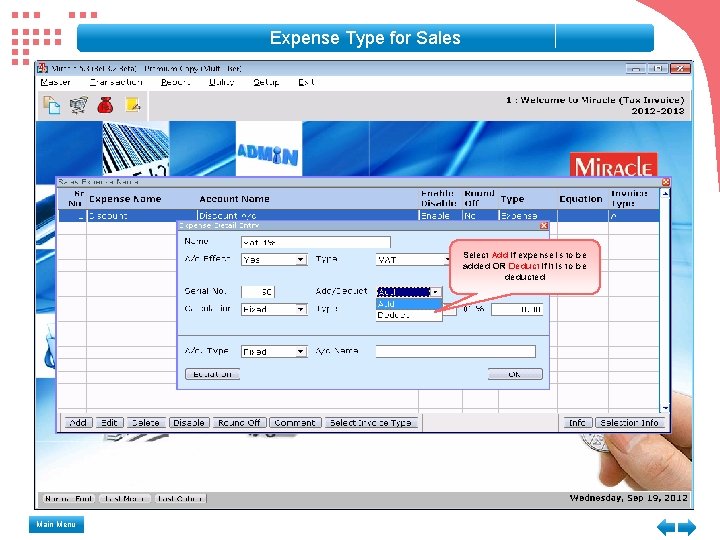Open the Type dropdown showing VAT
This screenshot has width=720, height=540.
[x=413, y=260]
